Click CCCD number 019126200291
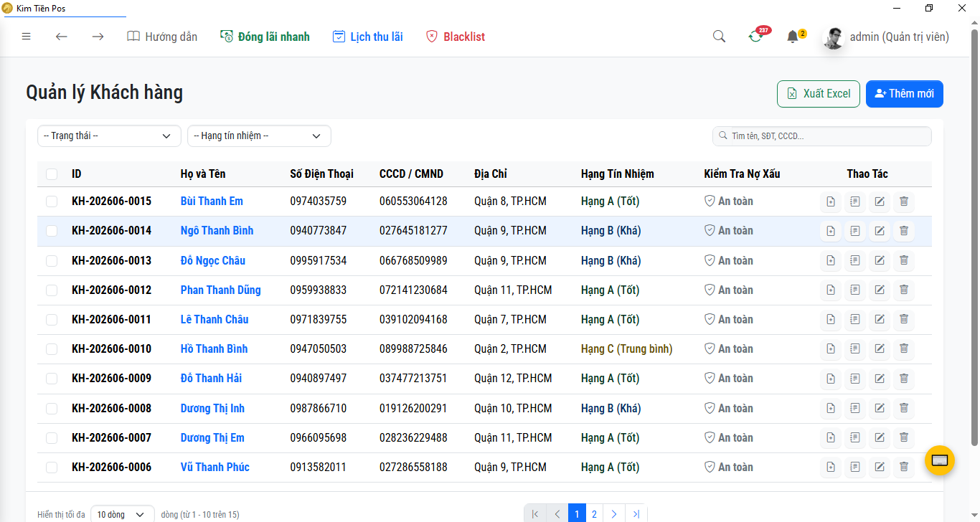The height and width of the screenshot is (522, 980). pyautogui.click(x=413, y=408)
